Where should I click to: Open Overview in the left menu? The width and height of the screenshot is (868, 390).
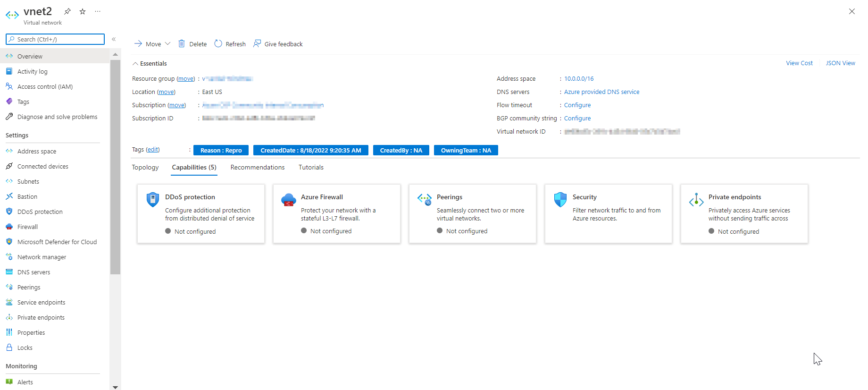(55, 56)
